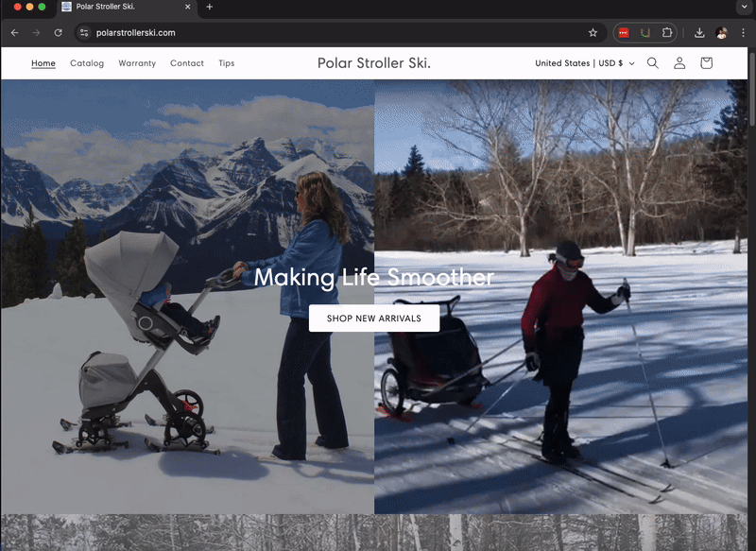Expand the United States USD currency selector
Image resolution: width=756 pixels, height=551 pixels.
tap(579, 62)
